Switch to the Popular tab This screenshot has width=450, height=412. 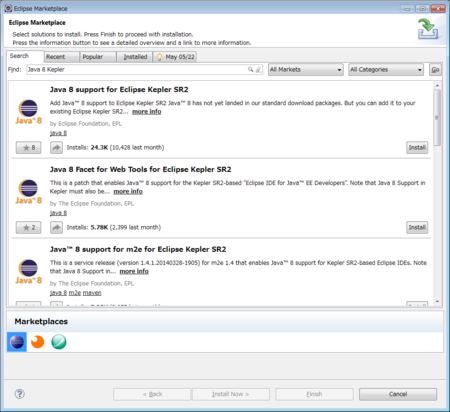(x=98, y=57)
